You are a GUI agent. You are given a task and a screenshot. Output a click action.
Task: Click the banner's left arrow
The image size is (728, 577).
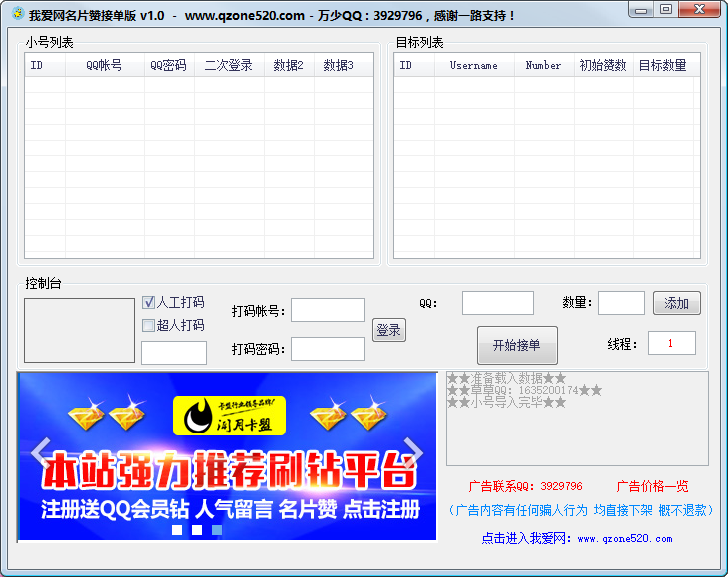point(40,454)
